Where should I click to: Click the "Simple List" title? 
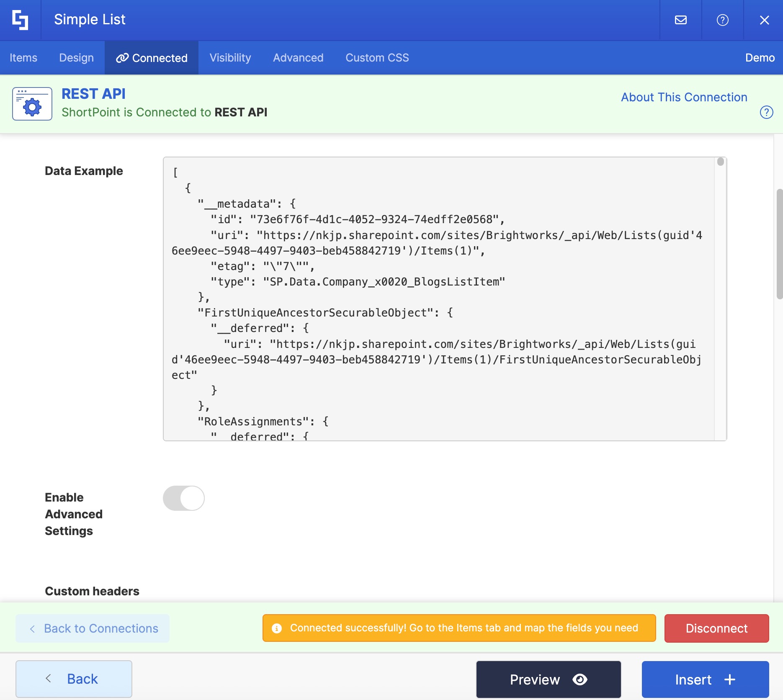90,19
